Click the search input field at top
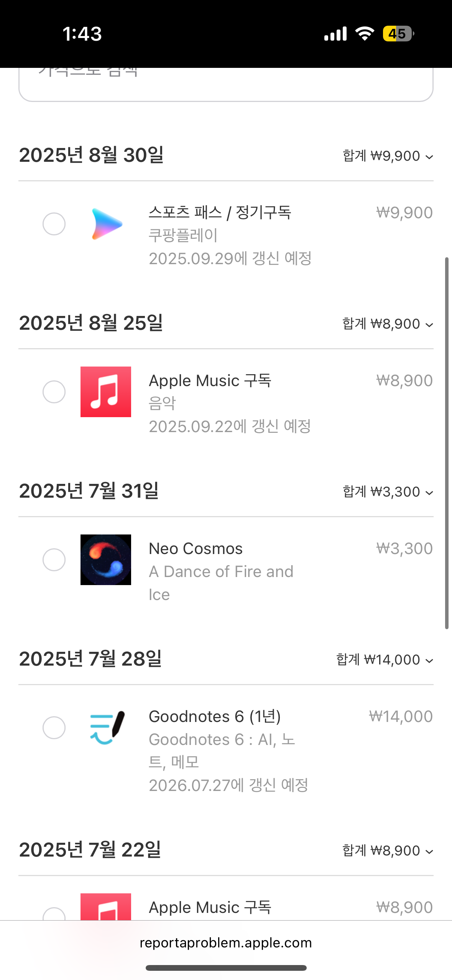This screenshot has height=980, width=452. point(226,82)
